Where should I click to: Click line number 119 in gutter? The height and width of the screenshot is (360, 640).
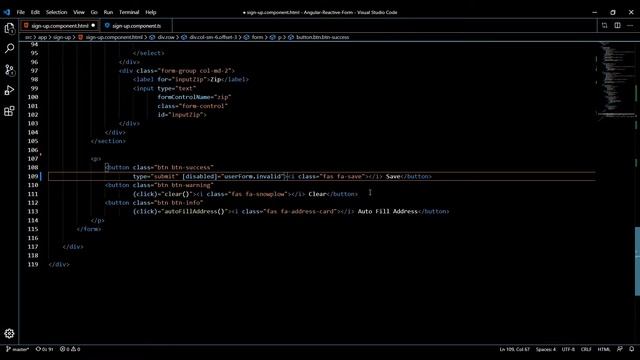(x=33, y=264)
